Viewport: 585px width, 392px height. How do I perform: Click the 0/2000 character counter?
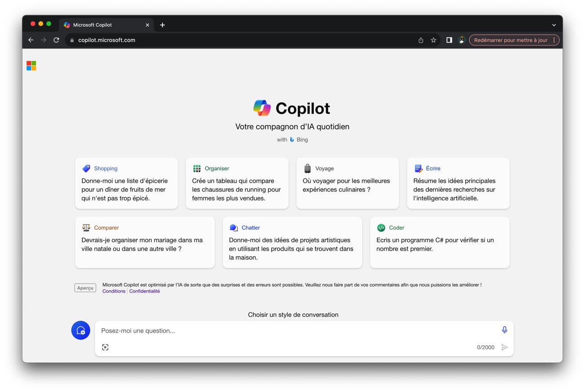click(x=486, y=347)
